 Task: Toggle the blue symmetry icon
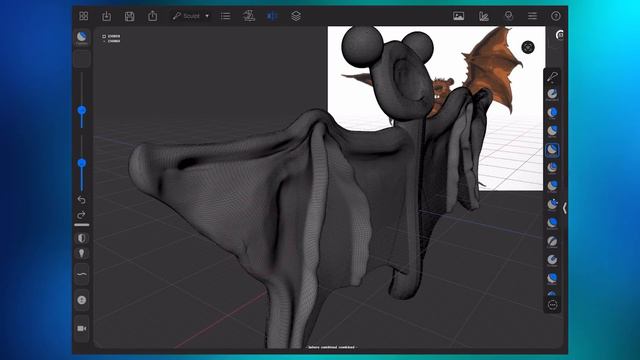coord(272,16)
